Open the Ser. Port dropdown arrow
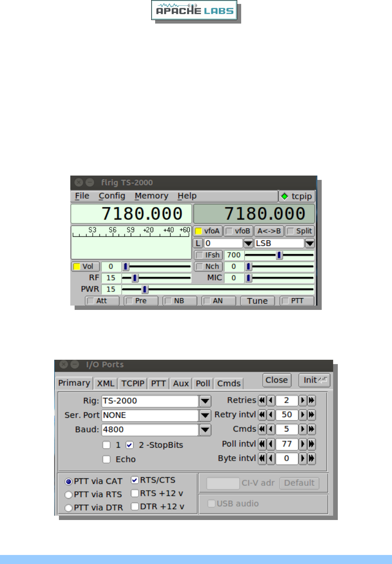392x564 pixels. pyautogui.click(x=205, y=415)
